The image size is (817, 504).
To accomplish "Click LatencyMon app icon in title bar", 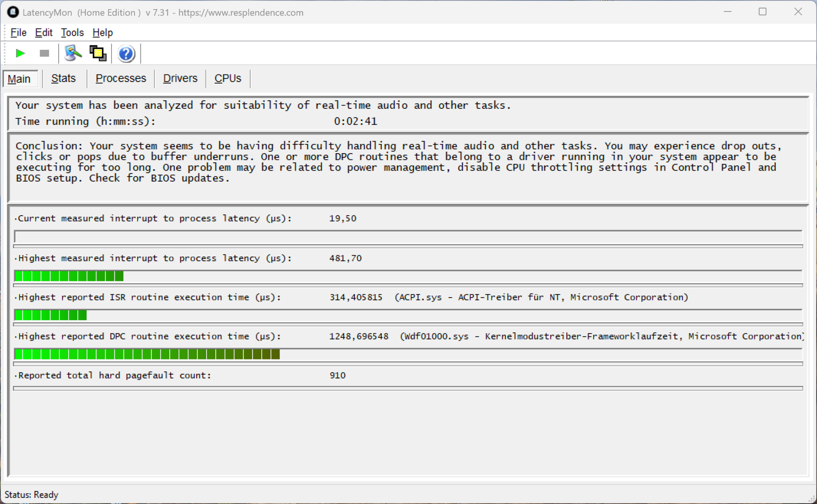I will coord(13,12).
